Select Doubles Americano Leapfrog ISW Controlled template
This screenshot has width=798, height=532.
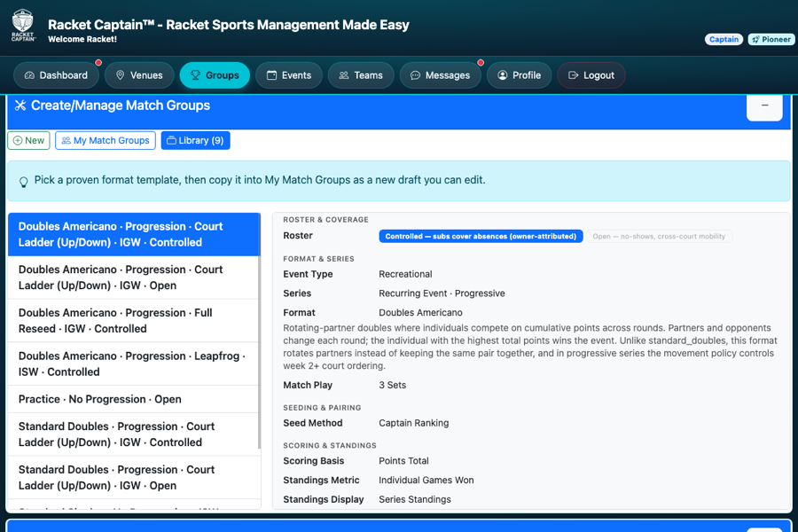(x=134, y=364)
